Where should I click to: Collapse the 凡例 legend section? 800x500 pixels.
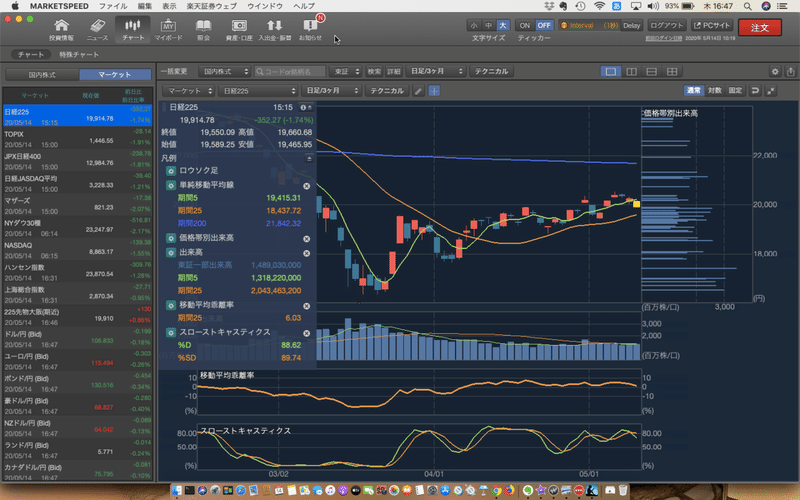coord(309,159)
